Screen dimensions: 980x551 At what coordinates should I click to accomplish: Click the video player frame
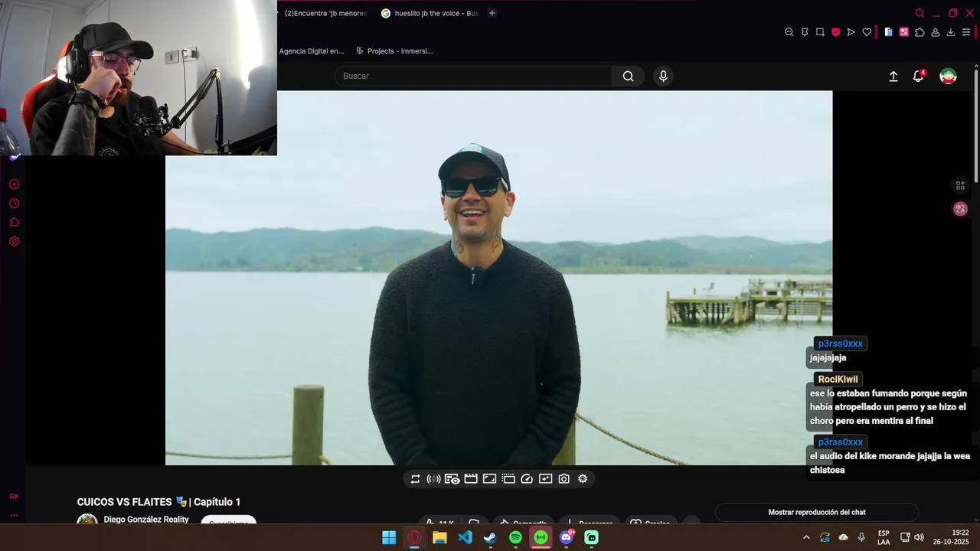(x=498, y=278)
